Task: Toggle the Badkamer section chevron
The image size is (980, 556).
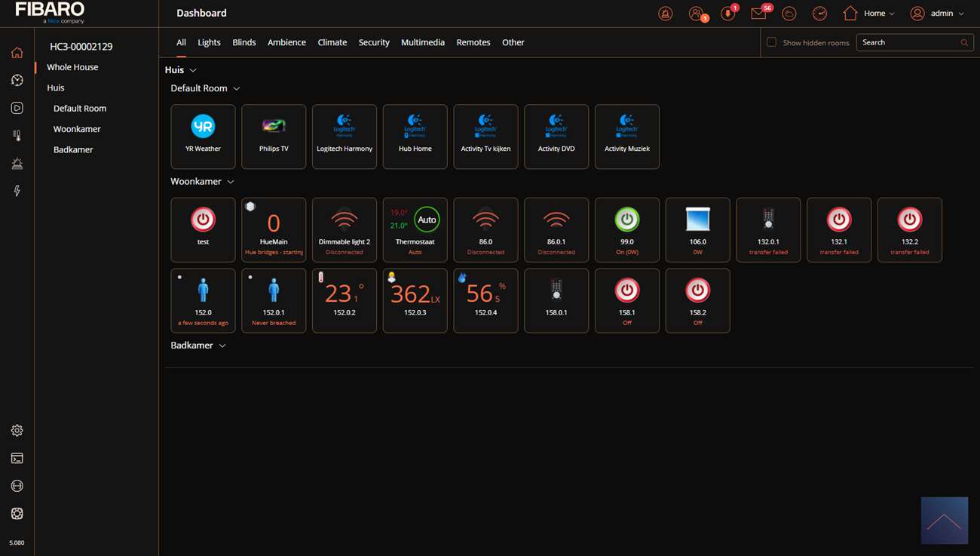Action: (x=222, y=346)
